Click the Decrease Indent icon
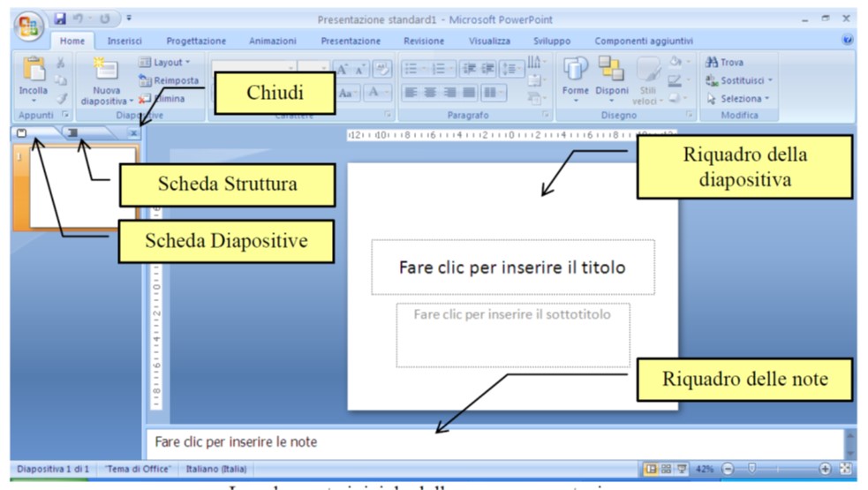The height and width of the screenshot is (490, 868). [x=470, y=69]
